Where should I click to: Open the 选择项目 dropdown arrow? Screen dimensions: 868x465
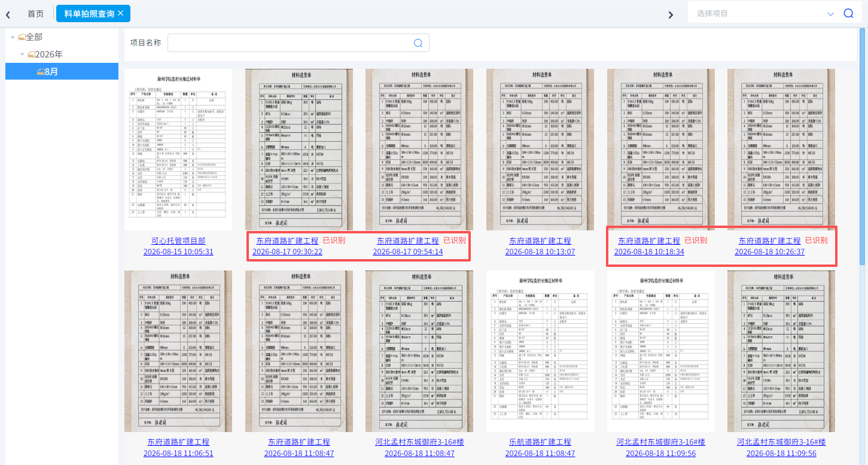point(830,14)
